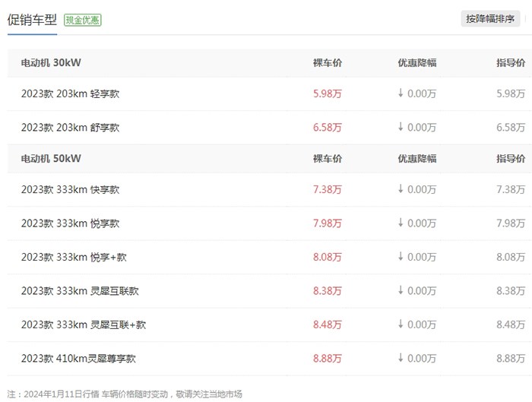Click the red 裸车价 7.38万 price
This screenshot has width=532, height=402.
tap(328, 189)
